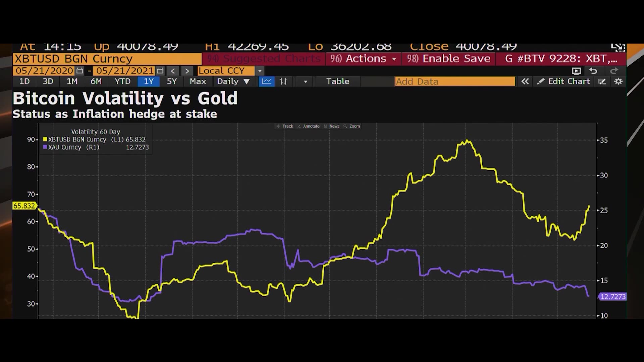644x362 pixels.
Task: Click the yellow XBTUSD legend color swatch
Action: 45,139
